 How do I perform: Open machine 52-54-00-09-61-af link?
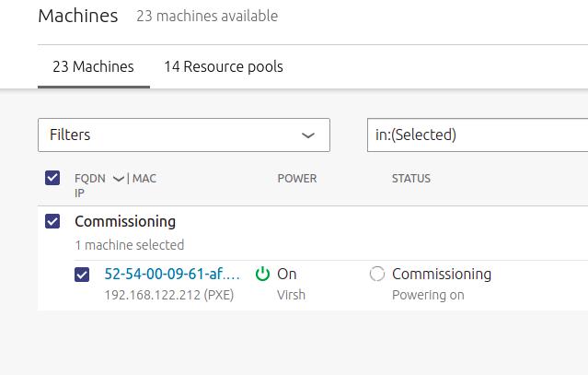click(x=172, y=274)
